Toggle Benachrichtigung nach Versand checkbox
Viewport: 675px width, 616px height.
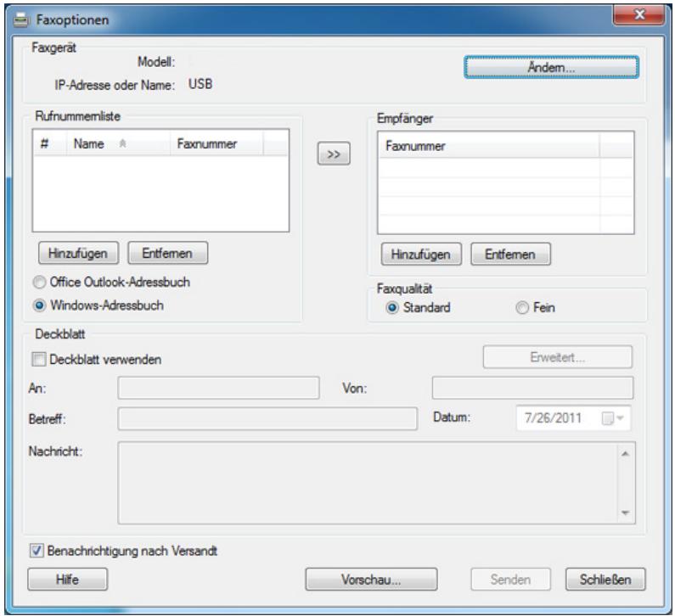tap(37, 551)
